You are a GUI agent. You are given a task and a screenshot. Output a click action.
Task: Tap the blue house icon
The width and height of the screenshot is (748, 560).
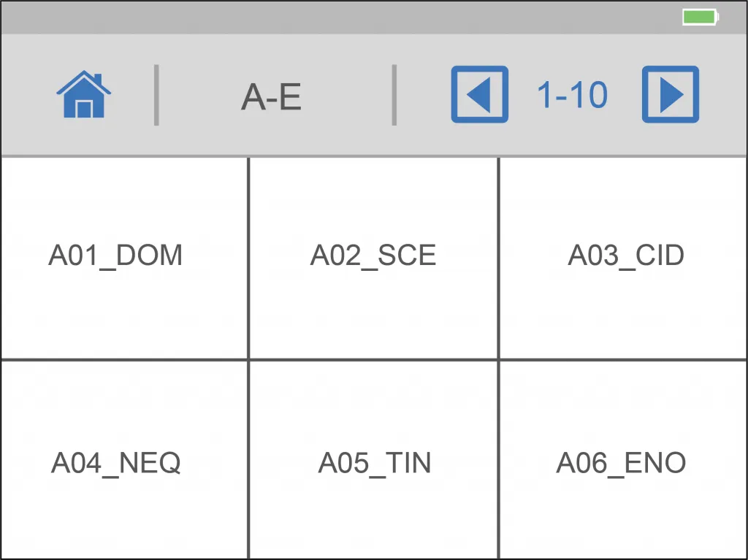point(83,94)
